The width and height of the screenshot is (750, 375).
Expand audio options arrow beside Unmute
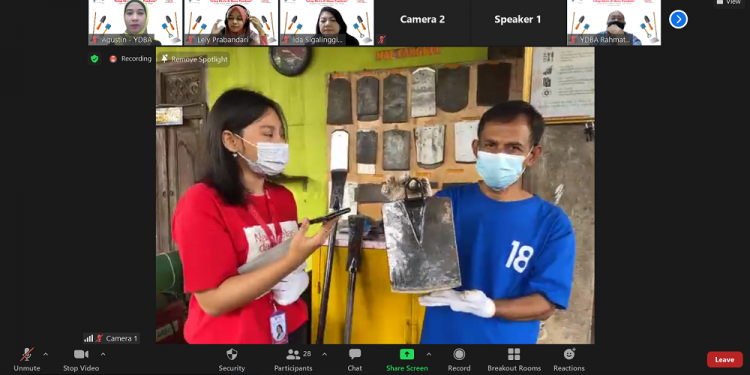(46, 354)
